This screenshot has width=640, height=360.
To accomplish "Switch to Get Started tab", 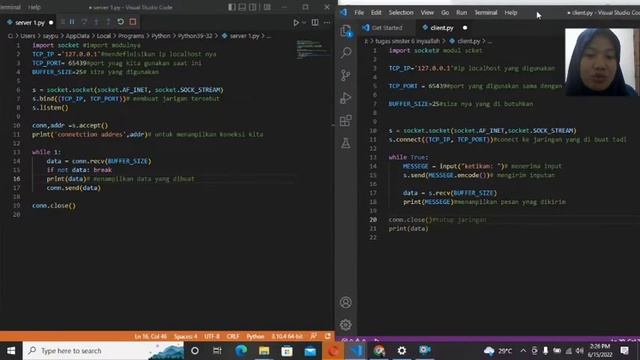I will point(387,28).
